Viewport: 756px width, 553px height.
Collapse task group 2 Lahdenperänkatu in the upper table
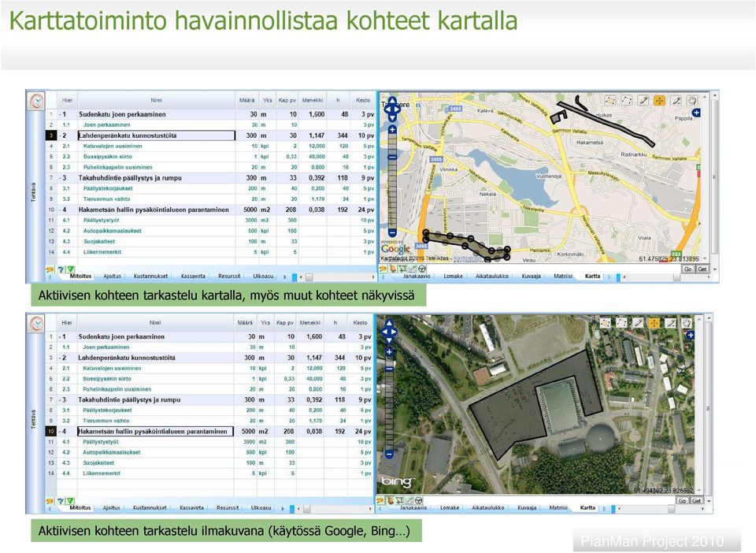click(x=61, y=136)
